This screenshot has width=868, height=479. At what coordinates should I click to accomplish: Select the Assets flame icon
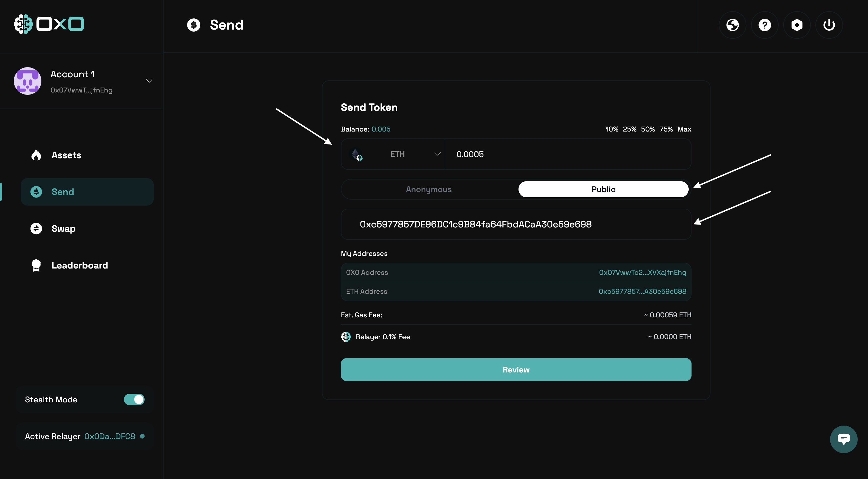36,155
